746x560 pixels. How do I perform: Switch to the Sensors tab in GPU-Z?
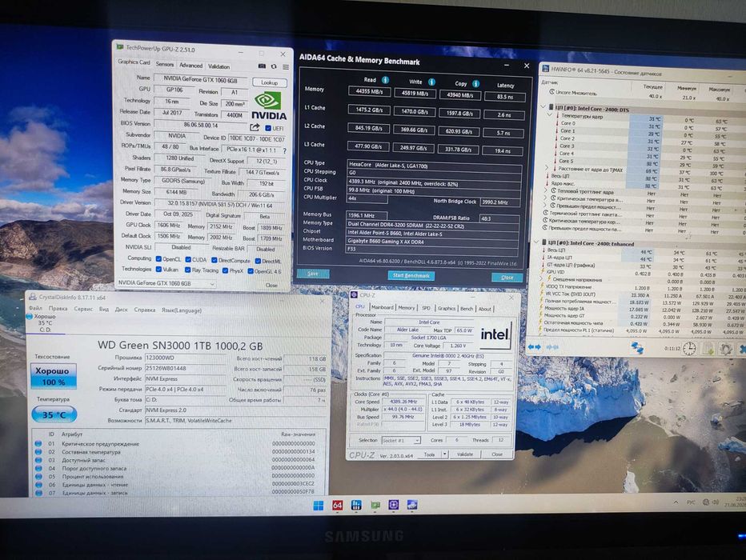(x=164, y=64)
